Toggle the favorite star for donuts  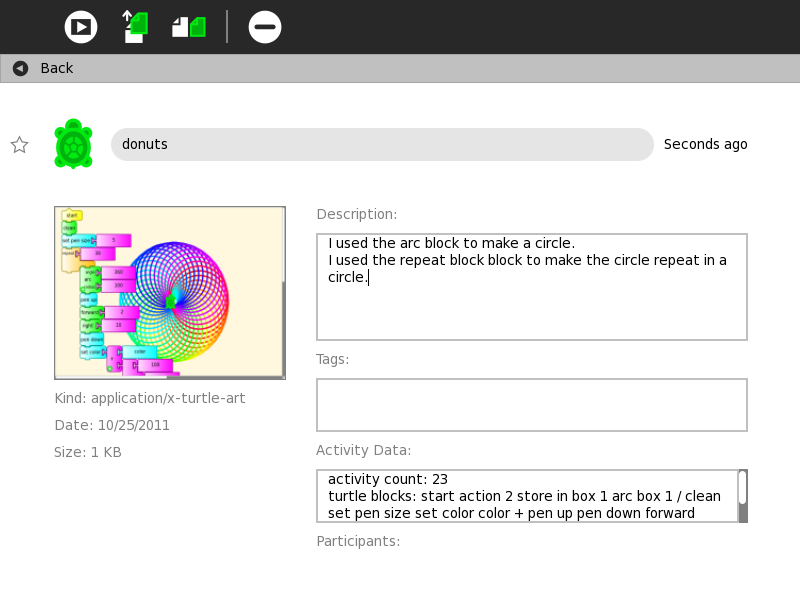[19, 145]
